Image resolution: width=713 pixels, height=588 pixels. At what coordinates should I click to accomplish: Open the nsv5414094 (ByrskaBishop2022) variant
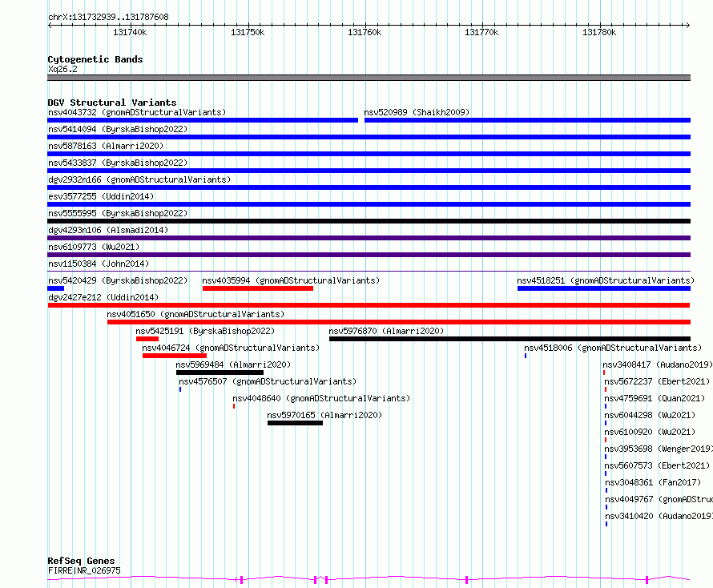118,129
